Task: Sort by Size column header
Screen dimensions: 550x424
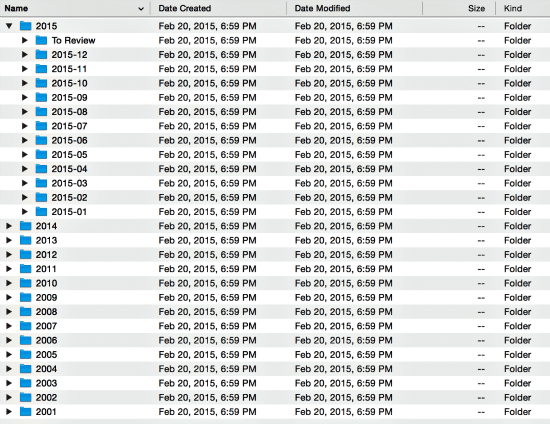Action: pyautogui.click(x=476, y=8)
